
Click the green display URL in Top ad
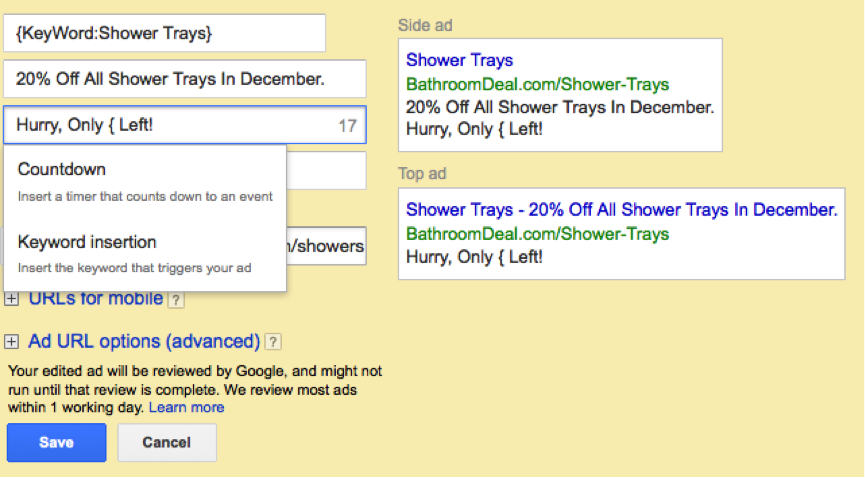(x=537, y=234)
